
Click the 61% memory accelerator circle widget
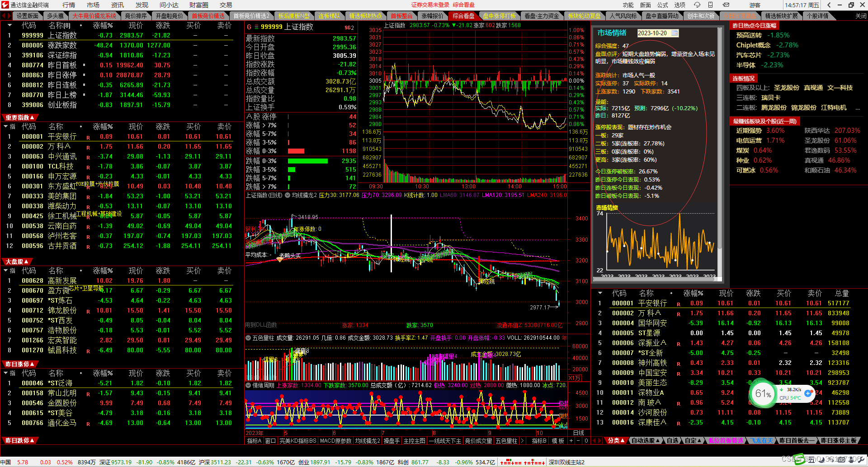[763, 393]
